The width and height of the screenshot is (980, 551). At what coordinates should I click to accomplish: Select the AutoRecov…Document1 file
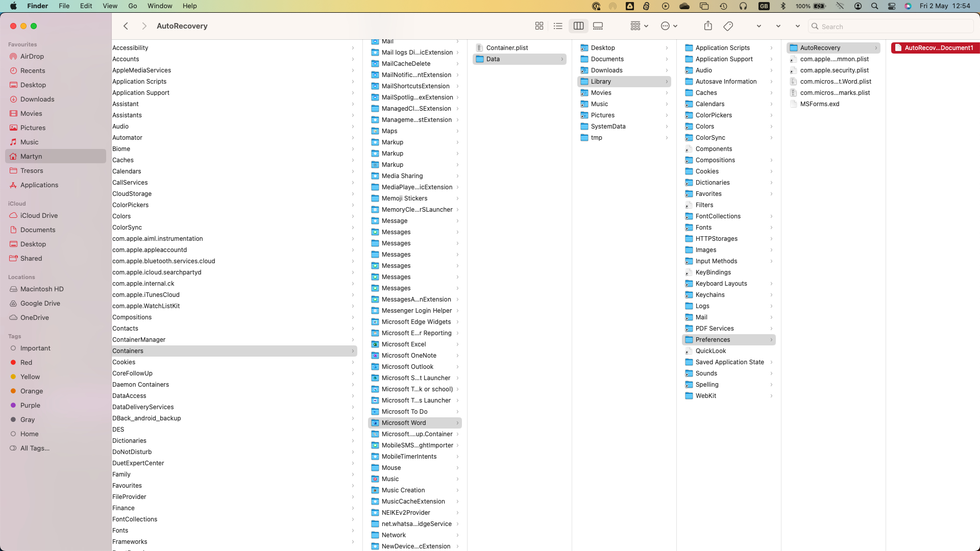pyautogui.click(x=938, y=48)
